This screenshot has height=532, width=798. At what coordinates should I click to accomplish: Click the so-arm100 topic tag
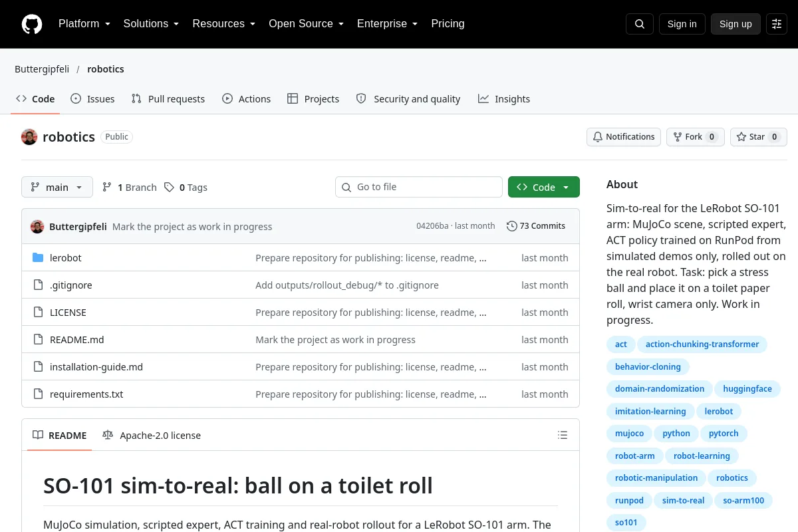pos(743,500)
